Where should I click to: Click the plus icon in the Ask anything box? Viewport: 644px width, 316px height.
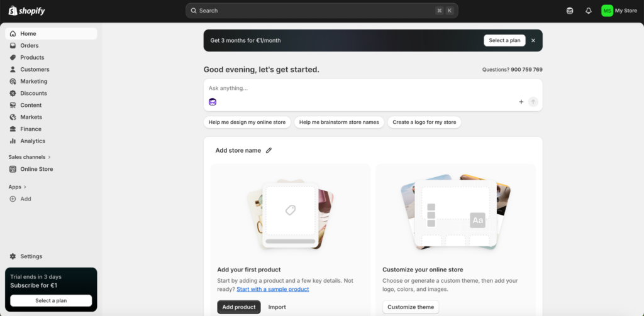521,102
